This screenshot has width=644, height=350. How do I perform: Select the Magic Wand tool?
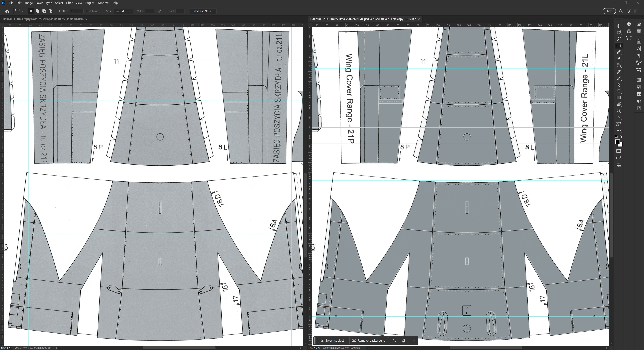(x=619, y=39)
